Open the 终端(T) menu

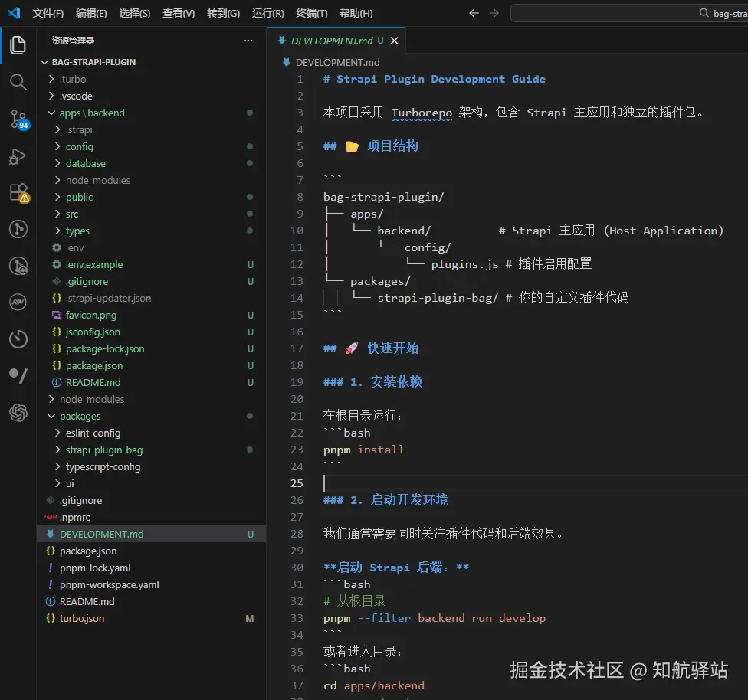[x=311, y=13]
